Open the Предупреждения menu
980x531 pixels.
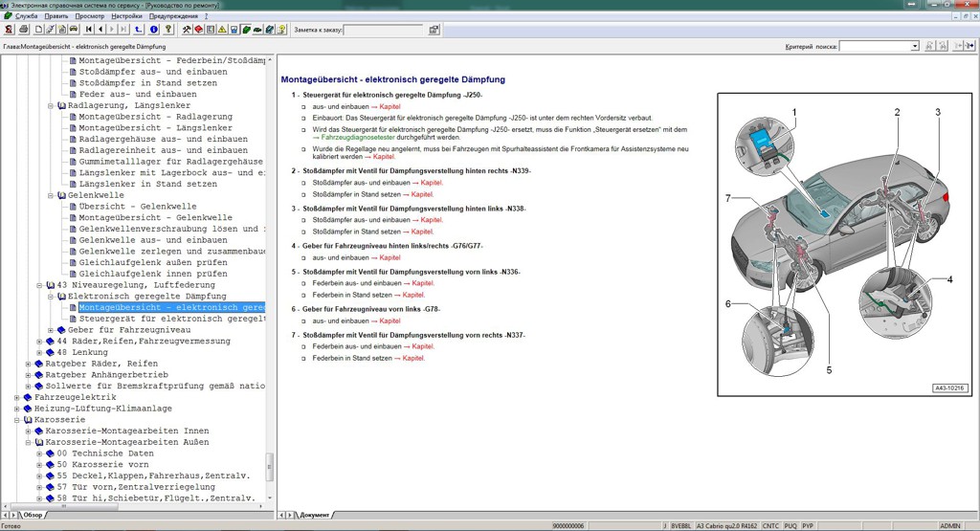173,16
